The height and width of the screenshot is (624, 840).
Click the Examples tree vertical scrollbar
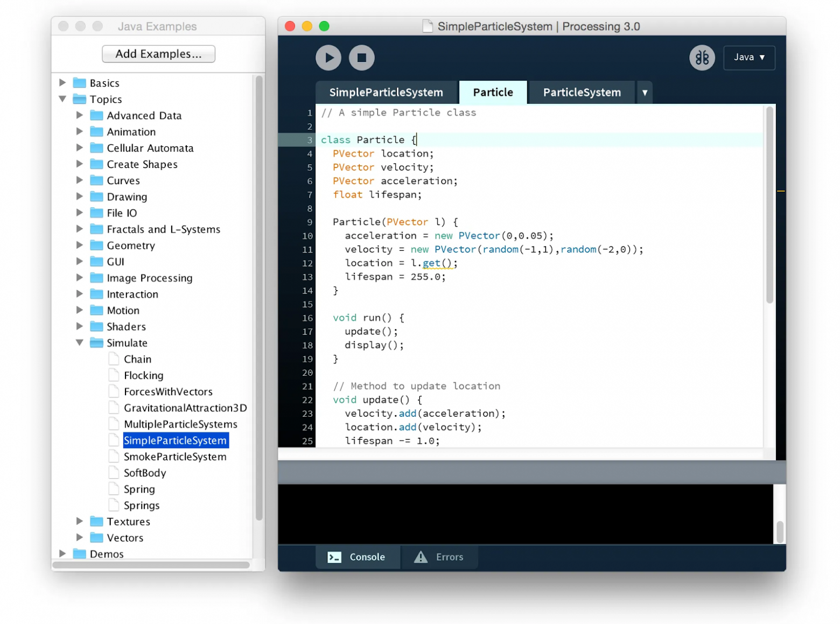(258, 298)
